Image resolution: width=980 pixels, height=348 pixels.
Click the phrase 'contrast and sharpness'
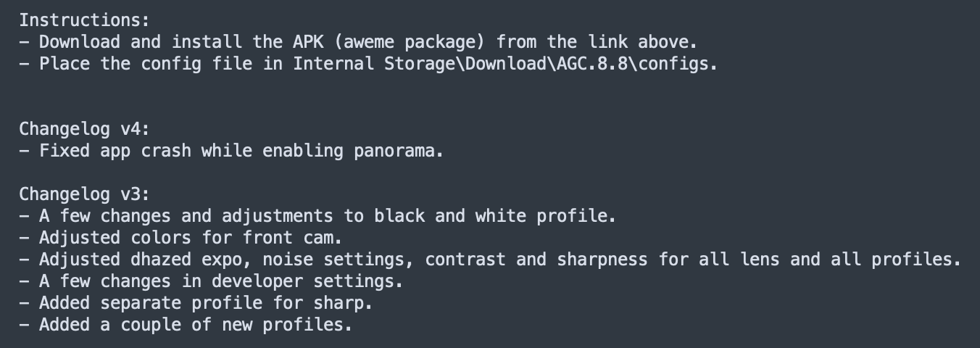pos(537,260)
